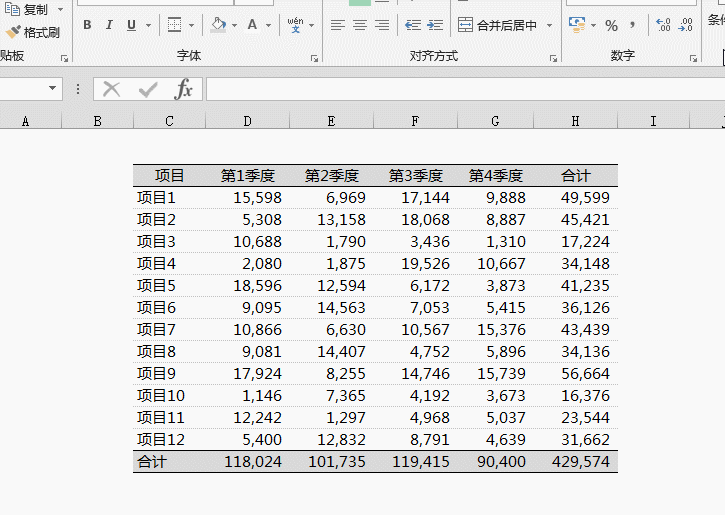This screenshot has height=515, width=725.
Task: Click the 项目 header cell
Action: [170, 176]
